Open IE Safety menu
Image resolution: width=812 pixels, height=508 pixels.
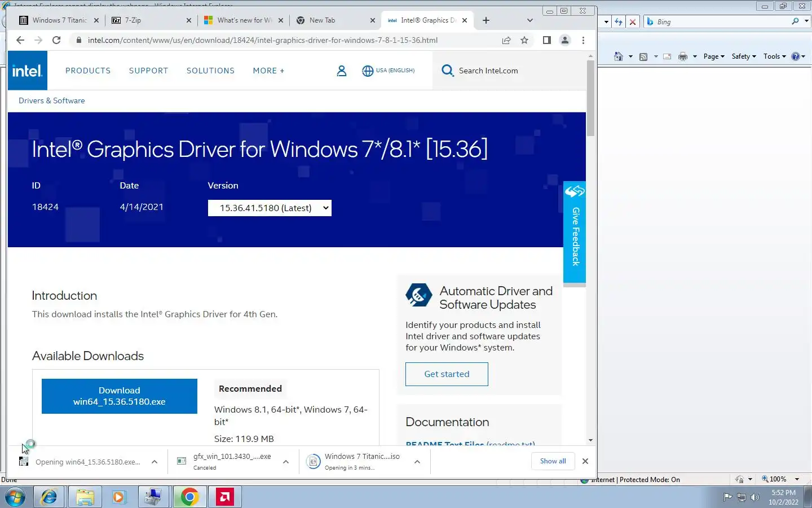744,56
